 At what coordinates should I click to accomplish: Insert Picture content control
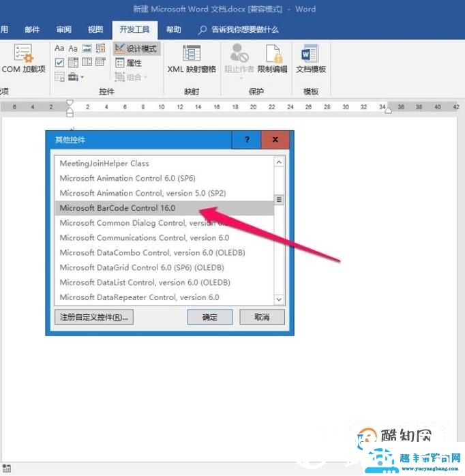(87, 48)
